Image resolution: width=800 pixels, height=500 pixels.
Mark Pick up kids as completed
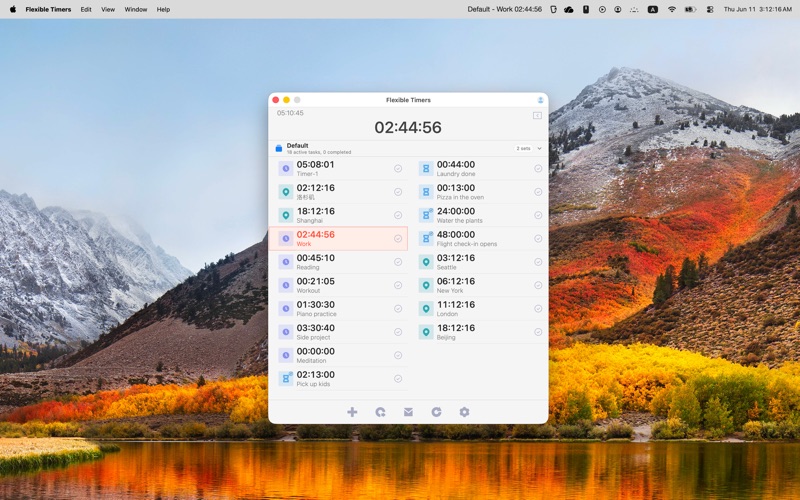(x=398, y=379)
